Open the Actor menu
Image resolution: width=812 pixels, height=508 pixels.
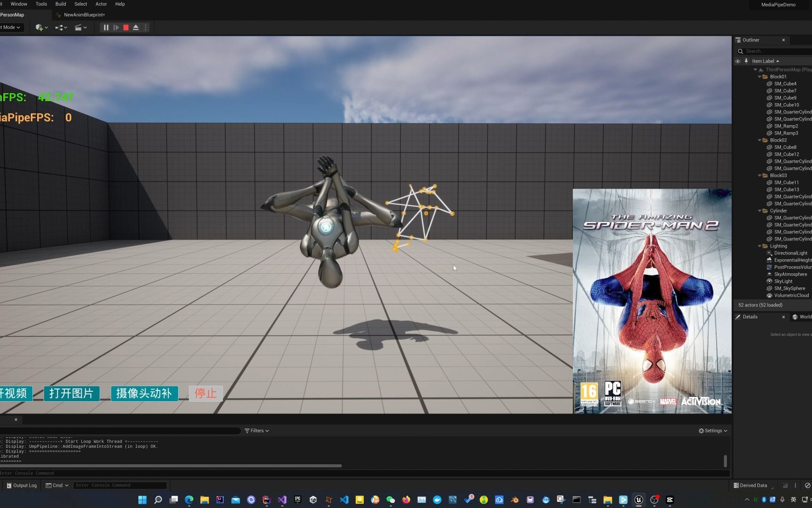(101, 4)
